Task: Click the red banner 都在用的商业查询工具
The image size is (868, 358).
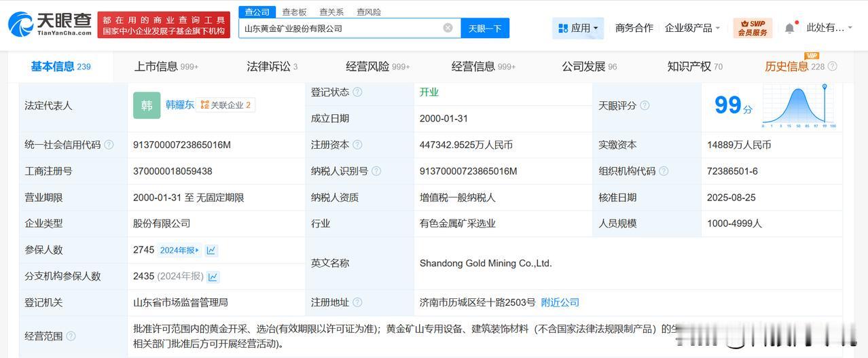Action: pyautogui.click(x=164, y=25)
